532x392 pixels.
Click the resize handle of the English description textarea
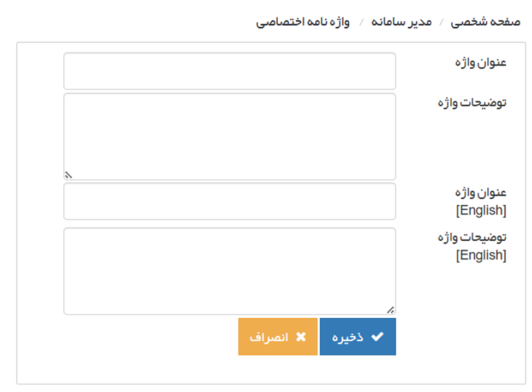[x=391, y=310]
